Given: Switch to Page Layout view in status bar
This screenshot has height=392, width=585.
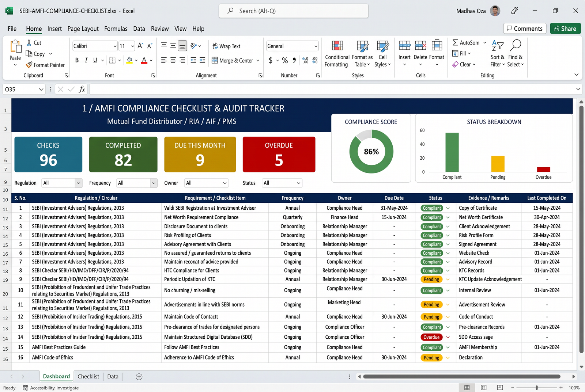Looking at the screenshot, I should [x=483, y=388].
